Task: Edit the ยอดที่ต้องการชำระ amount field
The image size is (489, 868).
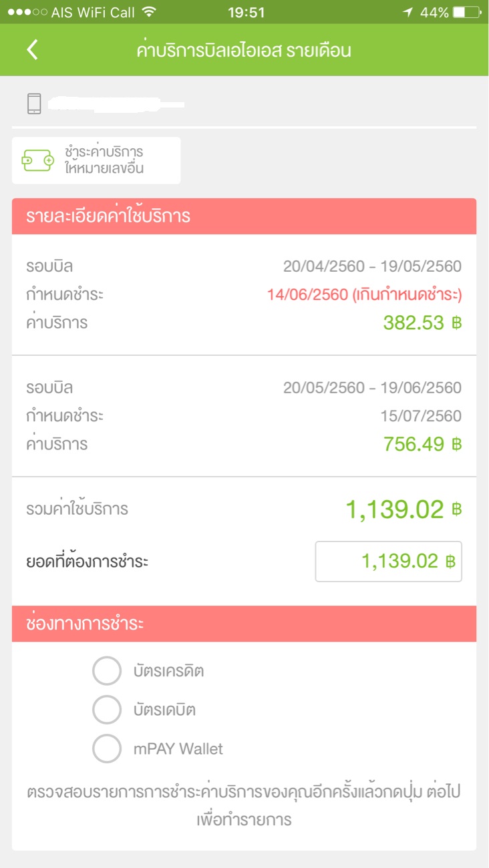Action: (388, 562)
